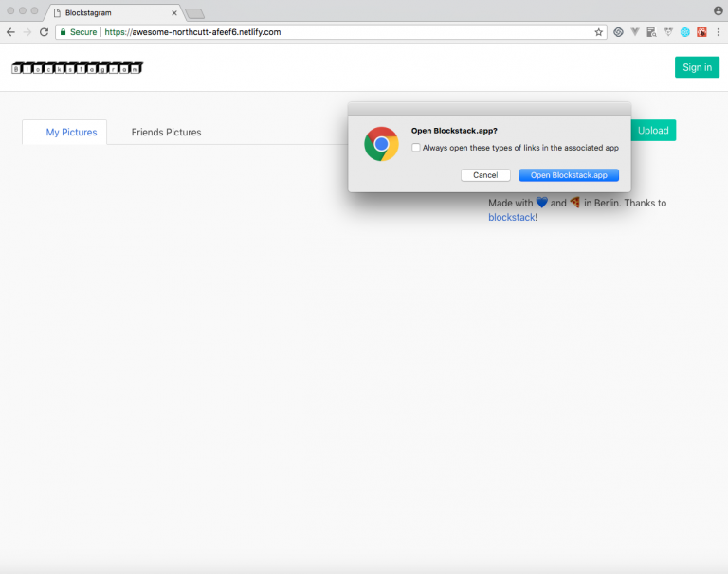Enable 'Always open these types of links' checkbox
Screen dimensions: 728x574
[x=416, y=148]
